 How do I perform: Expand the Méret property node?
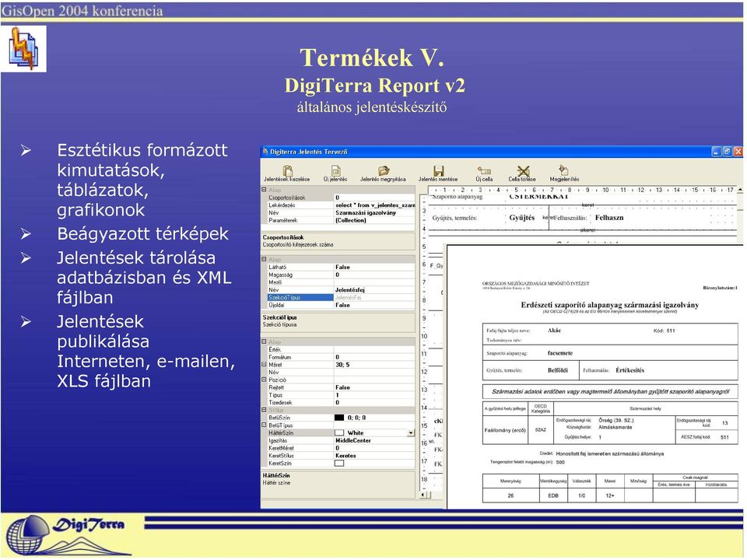264,364
